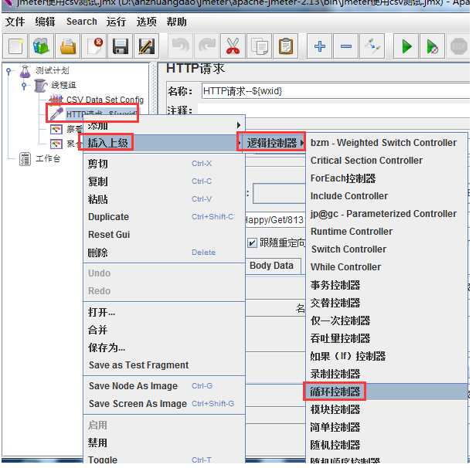The height and width of the screenshot is (468, 476).
Task: Open the 运行 menu
Action: 116,22
